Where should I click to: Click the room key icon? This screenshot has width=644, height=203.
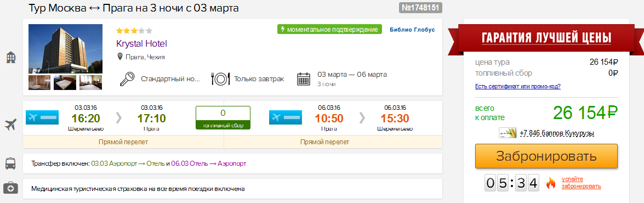pos(128,79)
